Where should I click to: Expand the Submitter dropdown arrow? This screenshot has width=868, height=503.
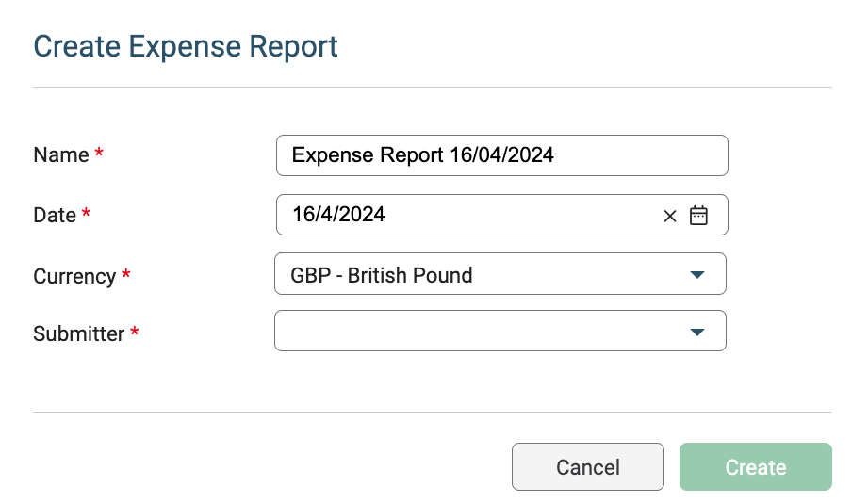(697, 332)
